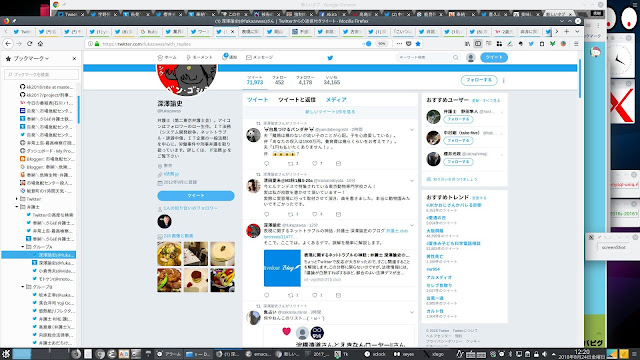Select the ツイートと返信 tab

tap(297, 100)
